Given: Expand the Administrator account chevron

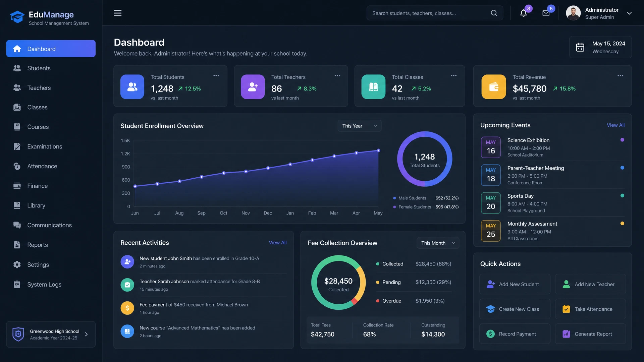Looking at the screenshot, I should [629, 13].
